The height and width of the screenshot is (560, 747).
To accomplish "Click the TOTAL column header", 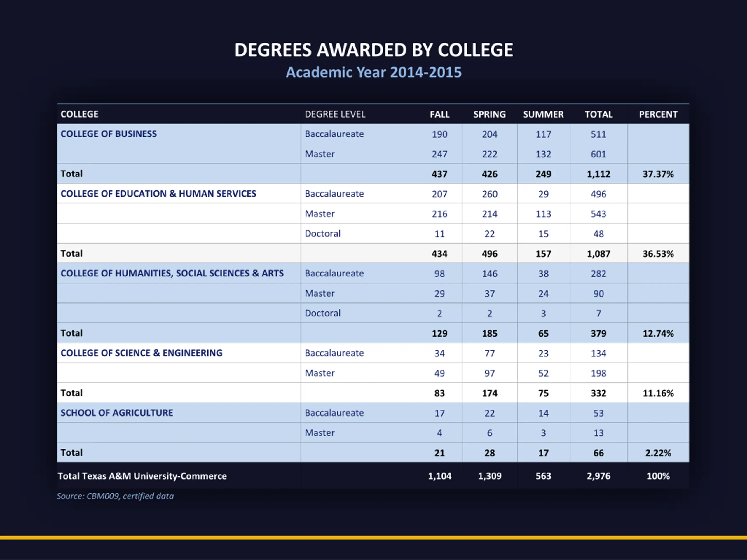I will coord(598,114).
